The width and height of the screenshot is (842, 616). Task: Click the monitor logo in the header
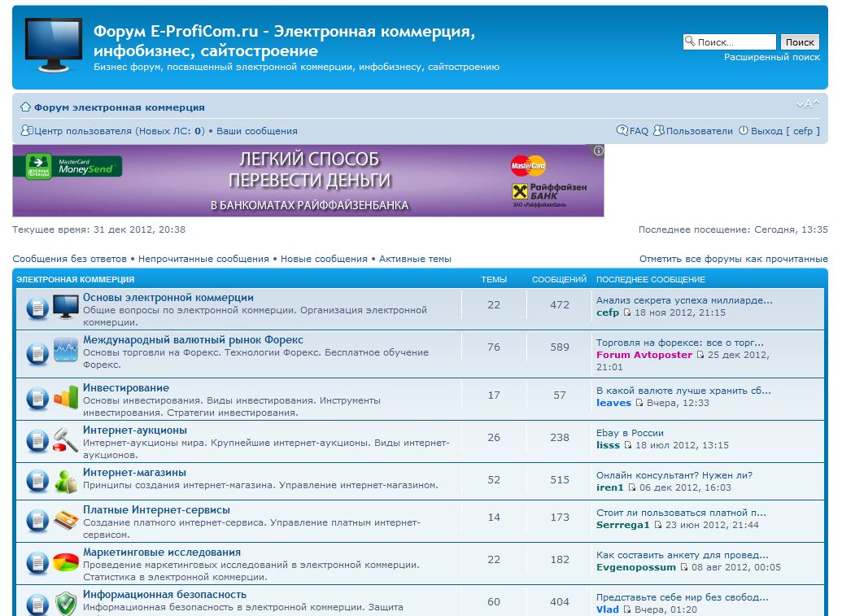(x=53, y=45)
